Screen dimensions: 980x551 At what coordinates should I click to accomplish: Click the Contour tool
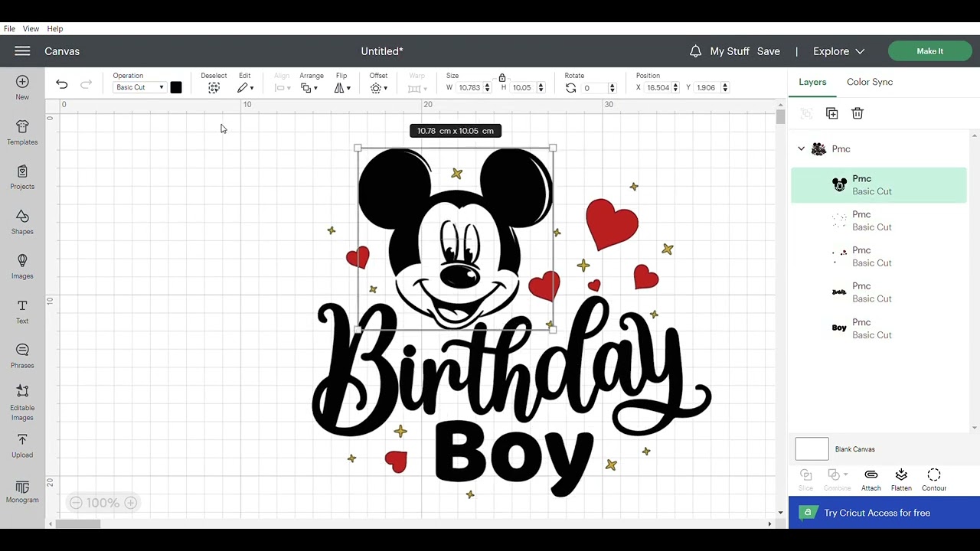[933, 480]
